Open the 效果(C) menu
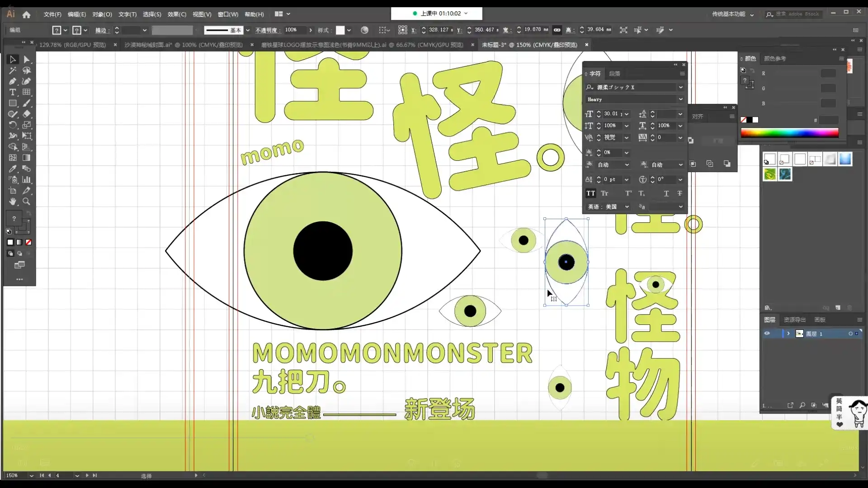868x488 pixels. click(x=177, y=14)
